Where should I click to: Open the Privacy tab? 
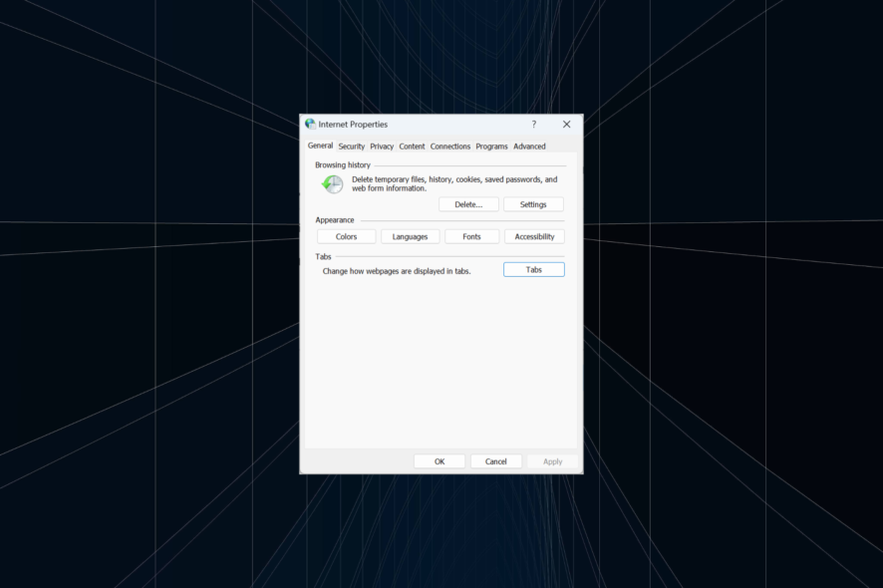click(x=382, y=147)
